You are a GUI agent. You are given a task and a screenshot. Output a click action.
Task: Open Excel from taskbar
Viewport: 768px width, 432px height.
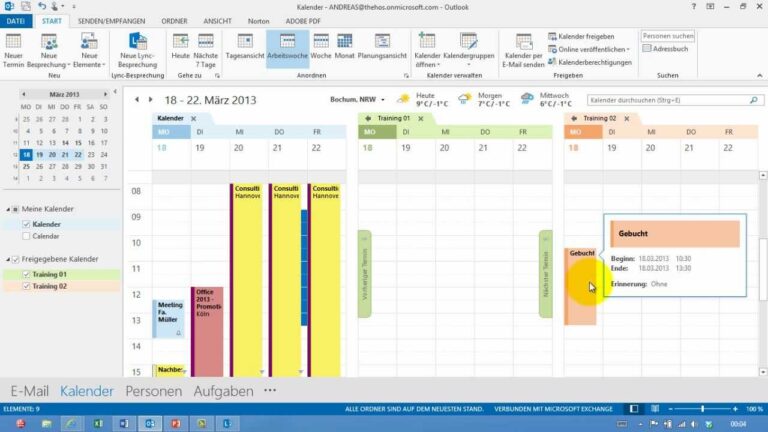(x=98, y=424)
